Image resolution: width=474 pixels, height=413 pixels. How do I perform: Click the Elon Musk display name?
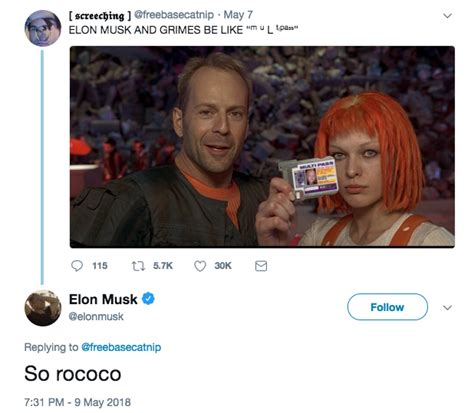[103, 299]
